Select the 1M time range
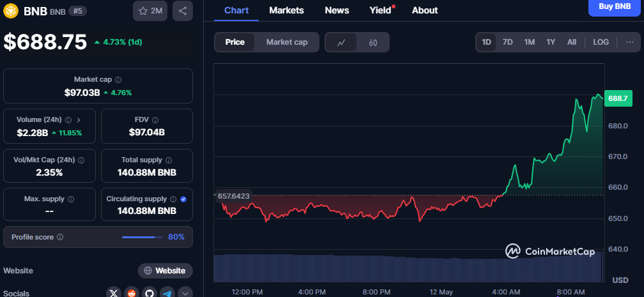 coord(530,42)
